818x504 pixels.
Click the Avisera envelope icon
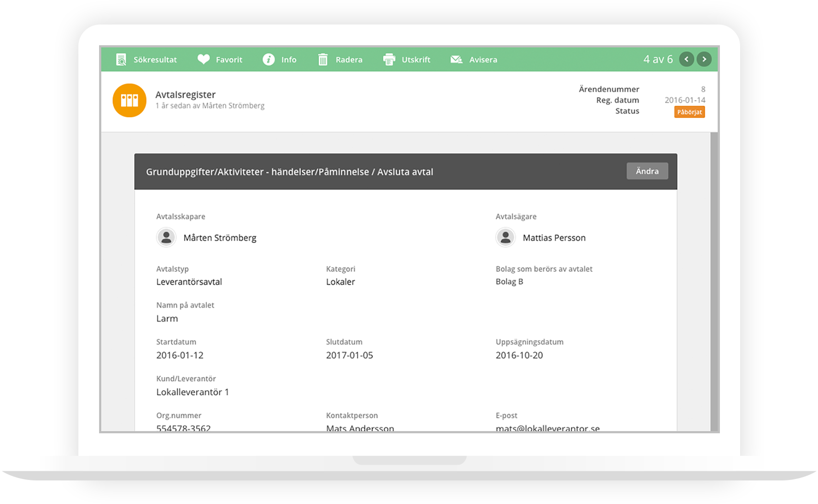456,60
